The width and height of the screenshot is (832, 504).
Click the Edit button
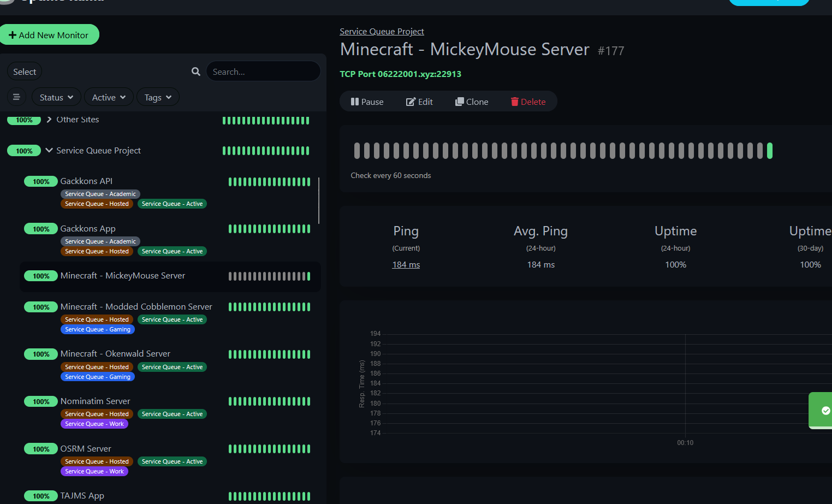tap(419, 102)
